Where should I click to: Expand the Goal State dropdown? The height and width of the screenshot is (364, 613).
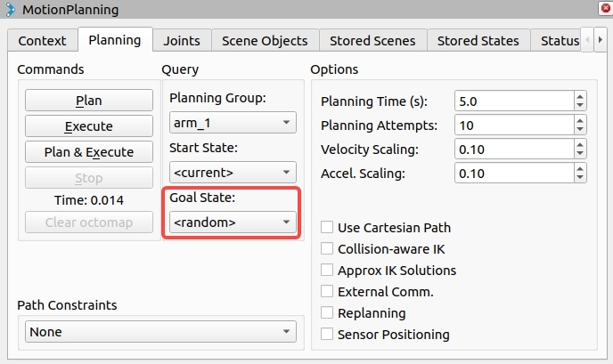click(x=233, y=222)
